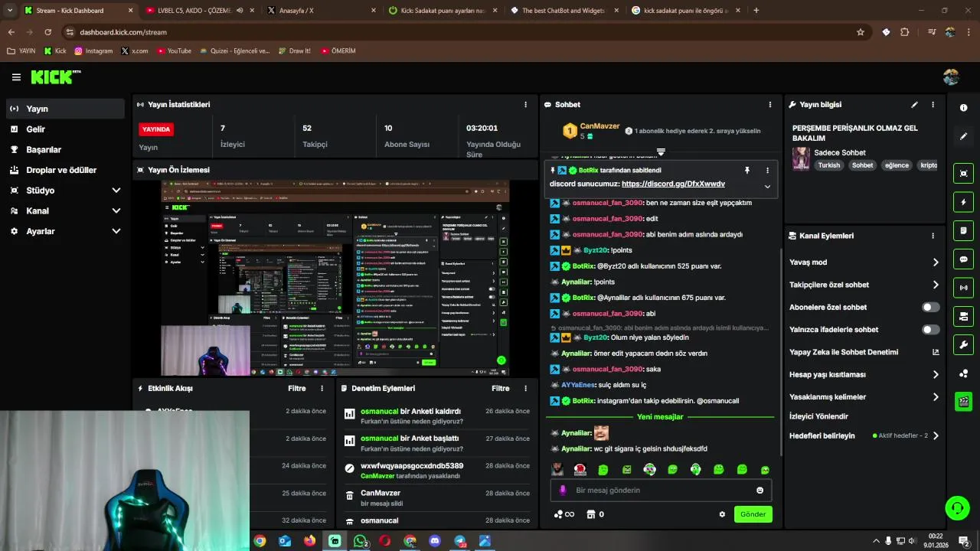
Task: Click the purple microphone icon in the message box
Action: point(563,491)
